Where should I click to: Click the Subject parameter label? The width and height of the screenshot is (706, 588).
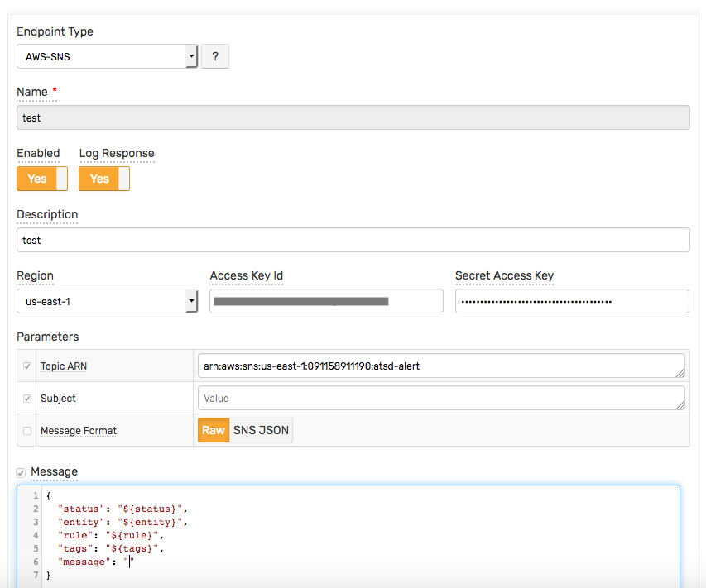(58, 399)
